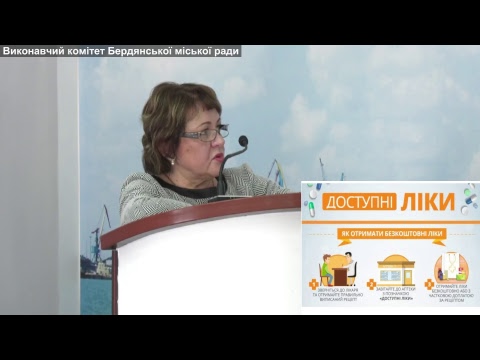Click the medicines and prescription illustration icon
This screenshot has height=360, width=480.
click(452, 268)
